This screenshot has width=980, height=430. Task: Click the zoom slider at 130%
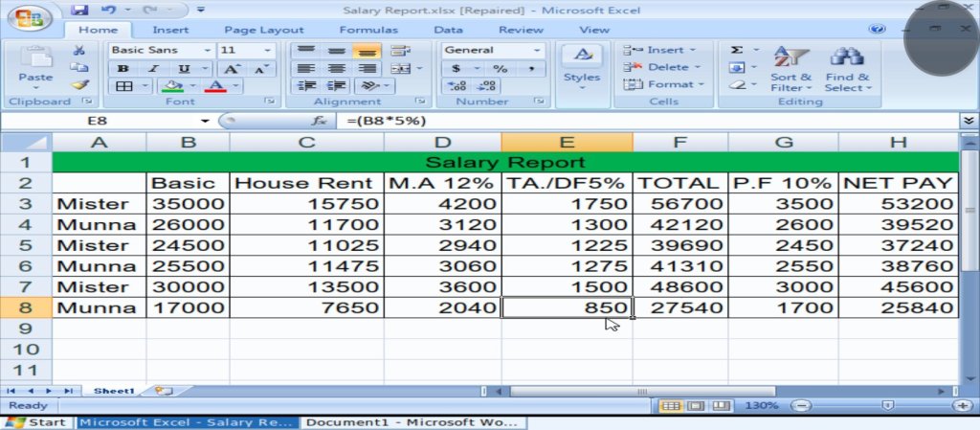tap(885, 406)
